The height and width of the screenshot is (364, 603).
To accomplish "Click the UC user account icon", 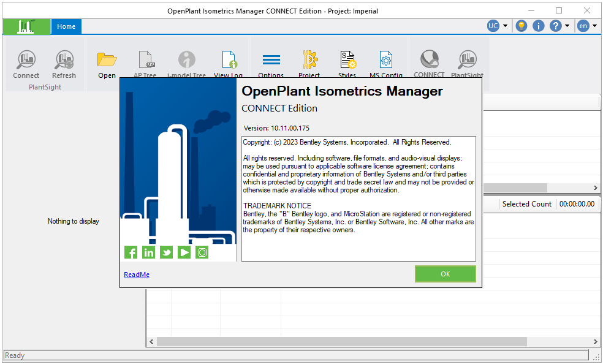I will point(493,26).
